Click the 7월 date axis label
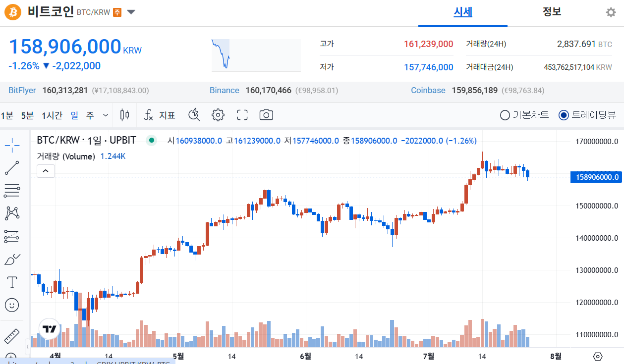The height and width of the screenshot is (364, 624). [429, 356]
